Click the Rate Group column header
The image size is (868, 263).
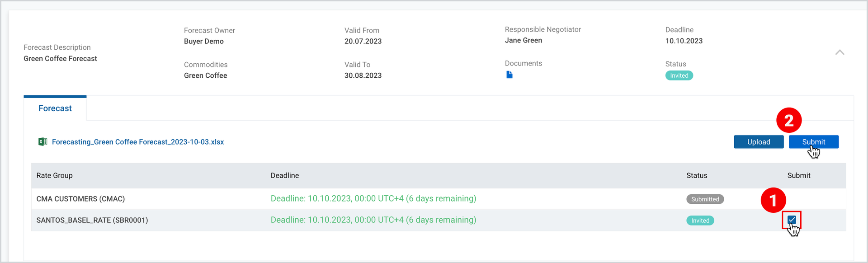(x=54, y=175)
